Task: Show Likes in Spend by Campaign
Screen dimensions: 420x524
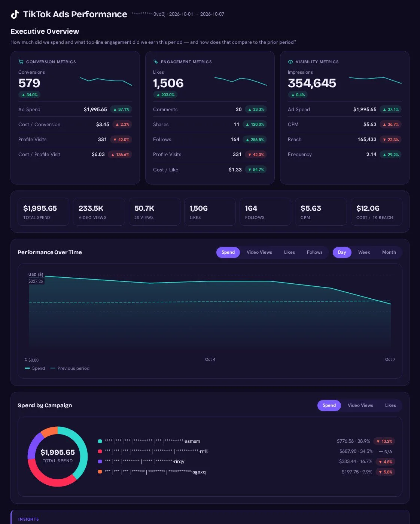Action: (390, 405)
